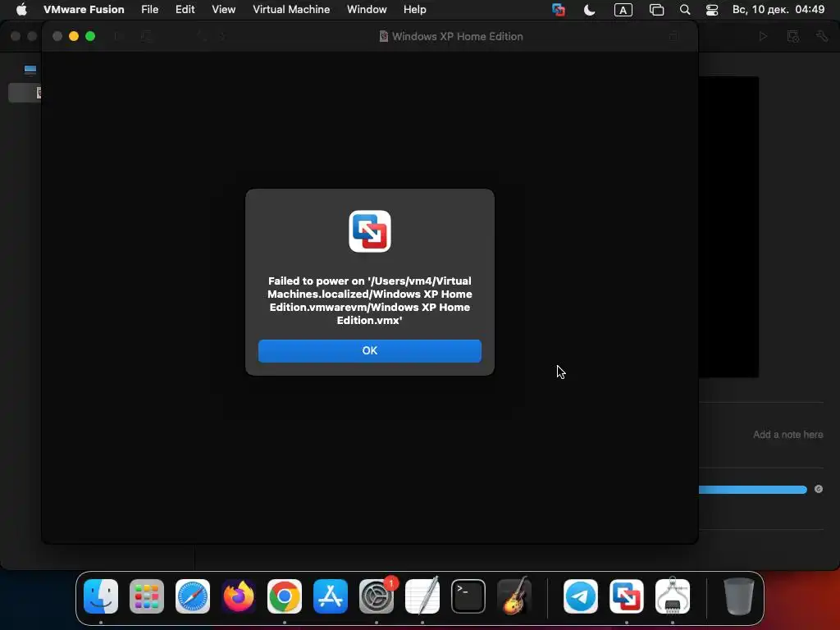Click the play button in the Library window toolbar
Viewport: 840px width, 630px height.
[x=763, y=36]
